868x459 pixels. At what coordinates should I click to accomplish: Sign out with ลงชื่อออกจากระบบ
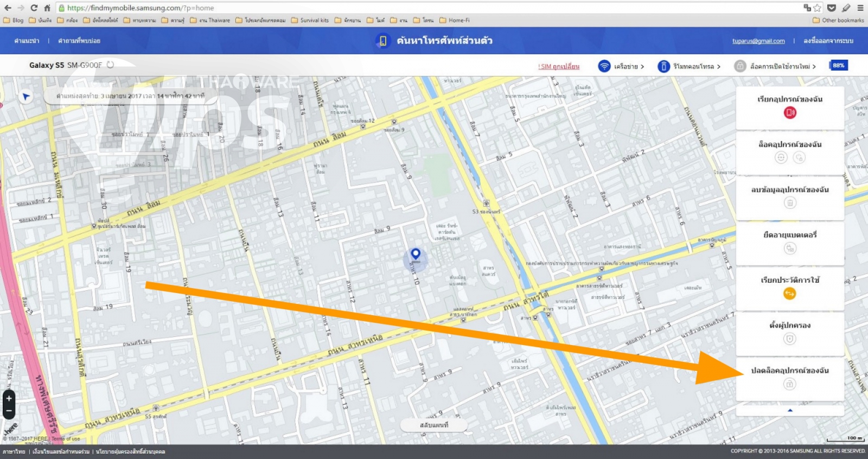click(828, 41)
